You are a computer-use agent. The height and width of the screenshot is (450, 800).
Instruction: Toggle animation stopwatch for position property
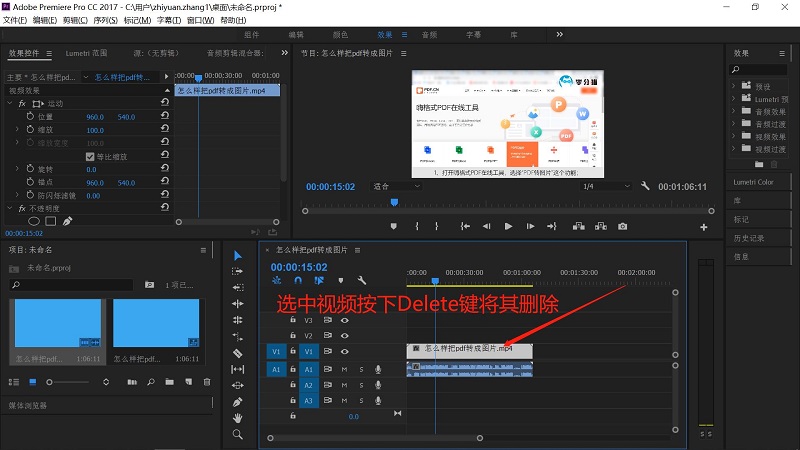30,116
